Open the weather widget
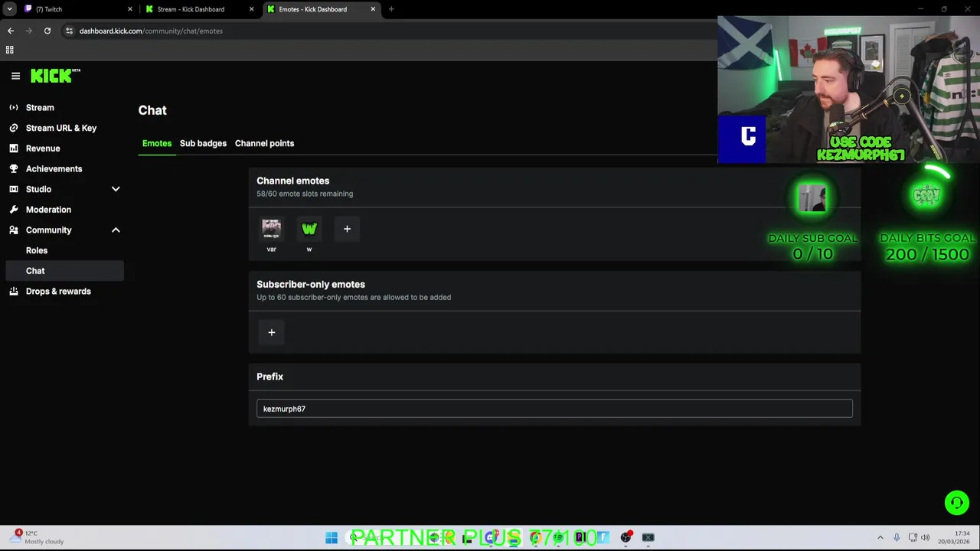This screenshot has width=980, height=551. (38, 537)
